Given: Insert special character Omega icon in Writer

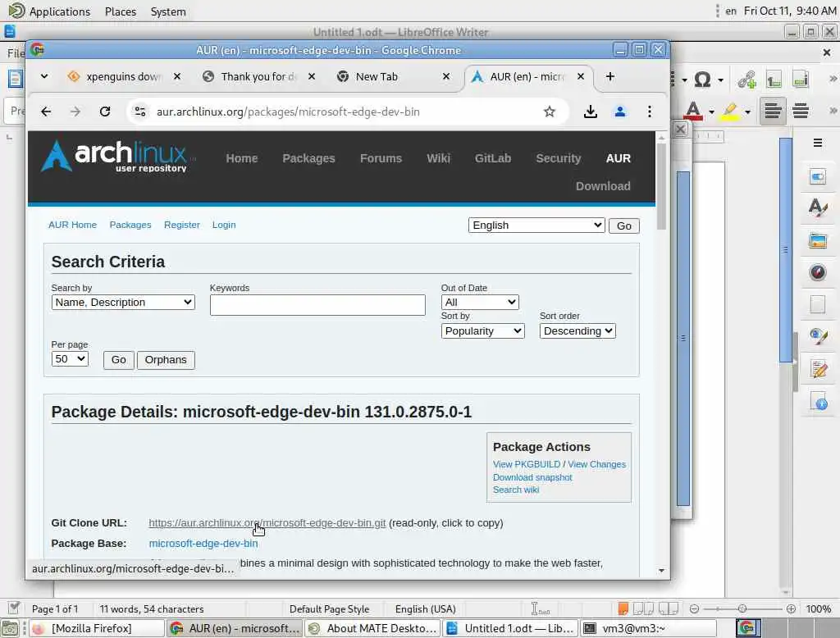Looking at the screenshot, I should 702,80.
